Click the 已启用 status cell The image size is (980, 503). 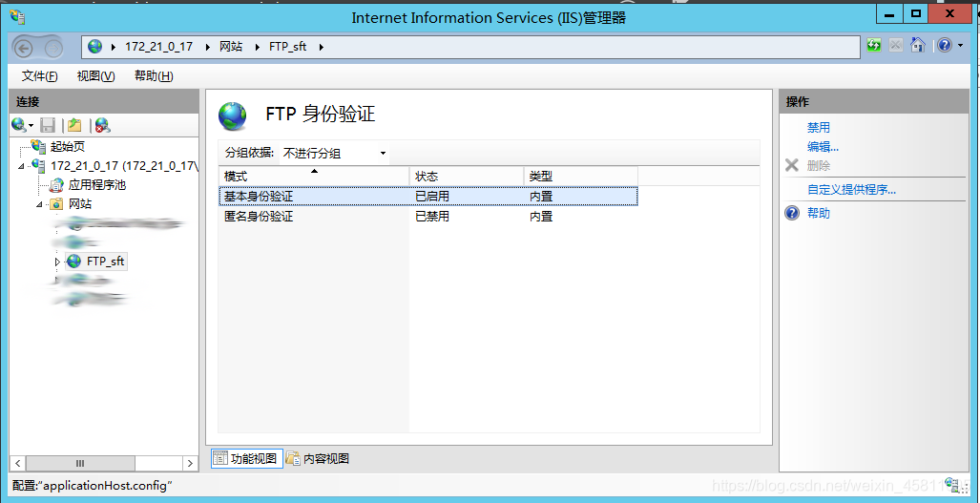[432, 197]
